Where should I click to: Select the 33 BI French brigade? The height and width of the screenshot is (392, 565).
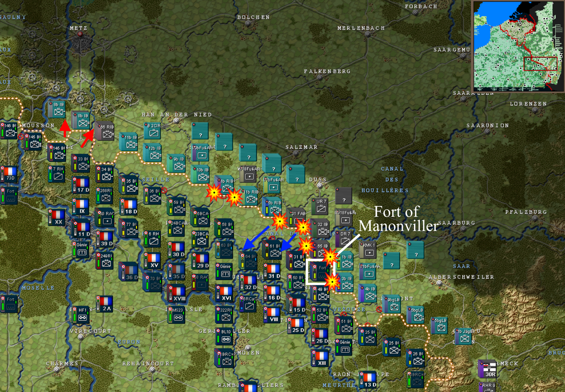point(81,163)
